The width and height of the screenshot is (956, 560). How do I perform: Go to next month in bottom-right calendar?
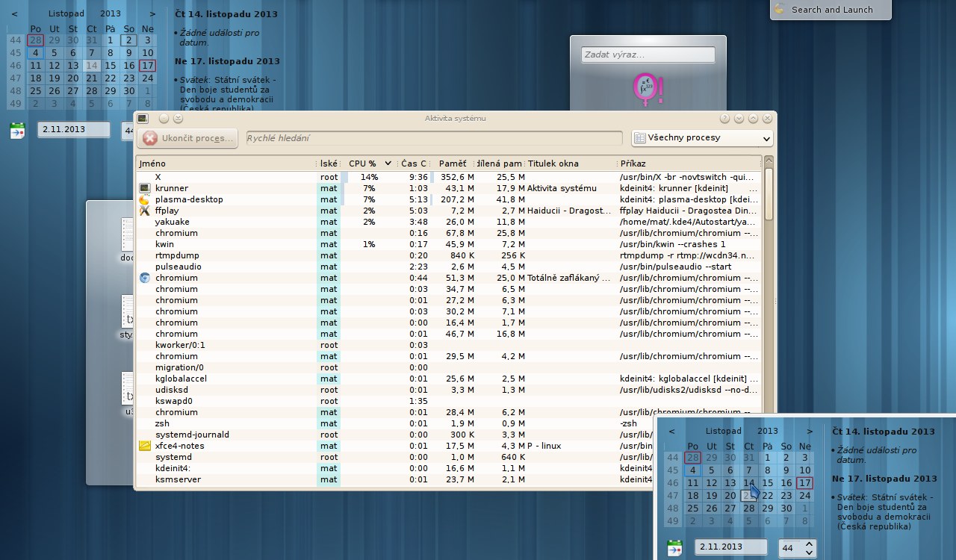(810, 431)
